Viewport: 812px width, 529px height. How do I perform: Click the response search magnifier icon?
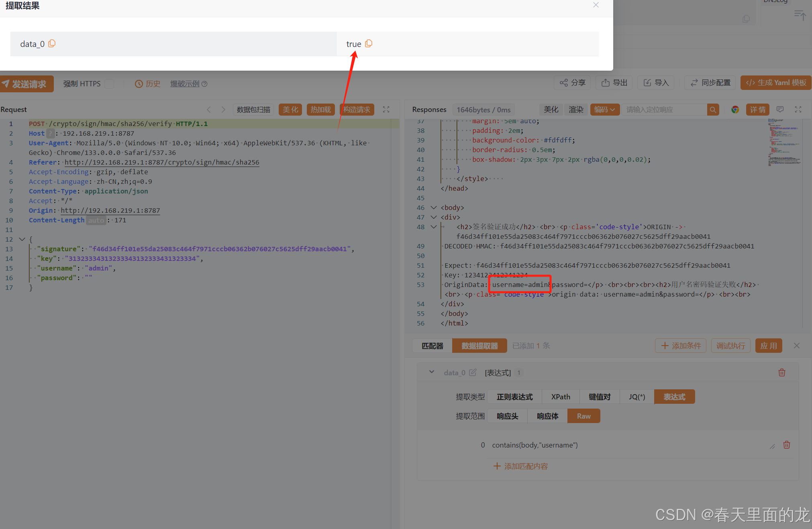[x=713, y=110]
